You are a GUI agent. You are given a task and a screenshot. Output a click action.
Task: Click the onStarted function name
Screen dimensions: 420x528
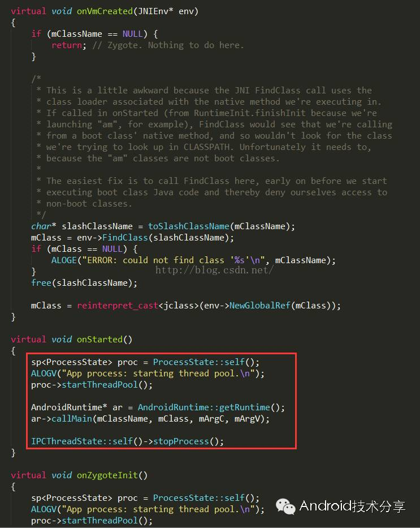(x=99, y=339)
